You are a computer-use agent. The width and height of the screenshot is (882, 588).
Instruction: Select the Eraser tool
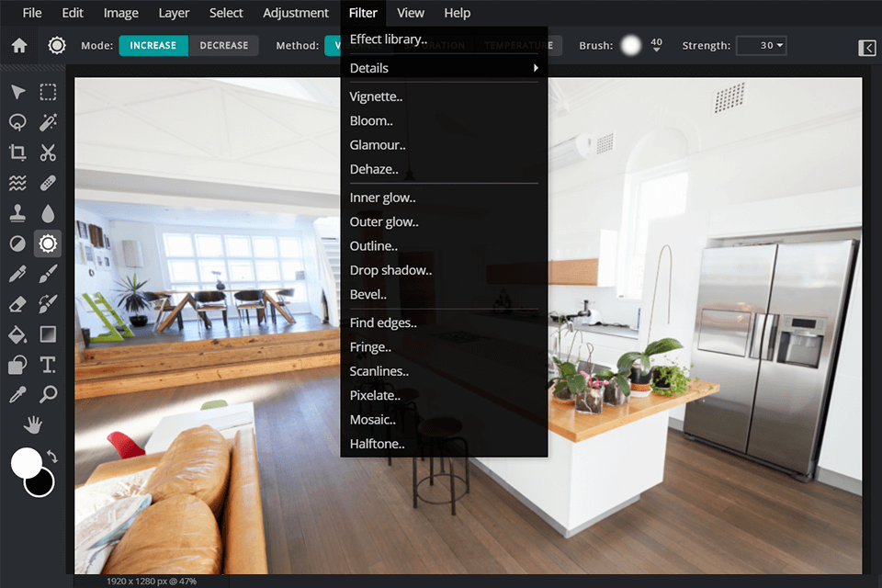pos(17,304)
